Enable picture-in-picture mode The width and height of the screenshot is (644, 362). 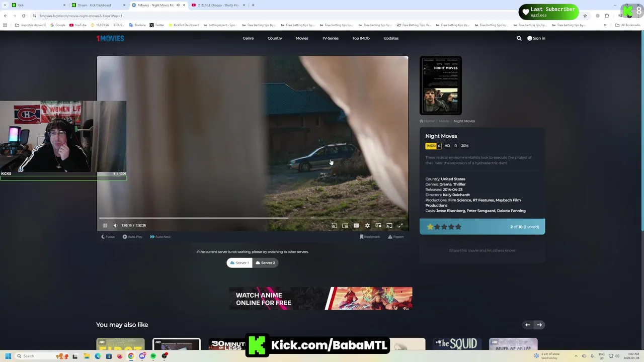coord(378,226)
